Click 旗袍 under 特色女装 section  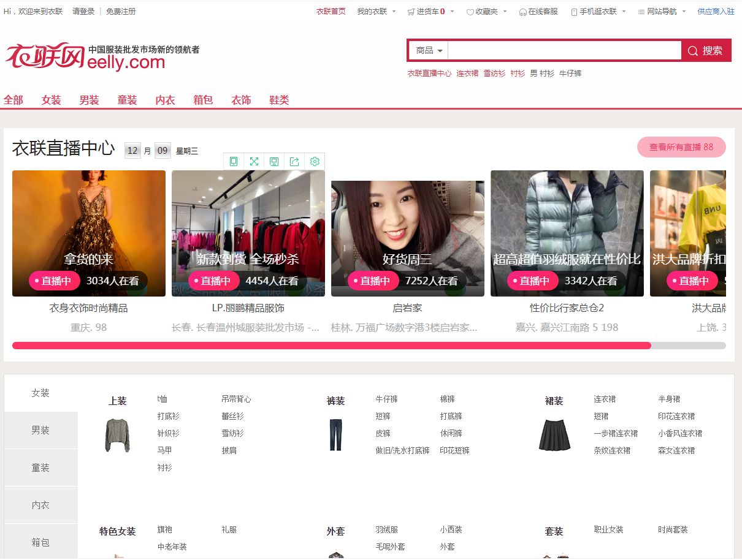[165, 530]
